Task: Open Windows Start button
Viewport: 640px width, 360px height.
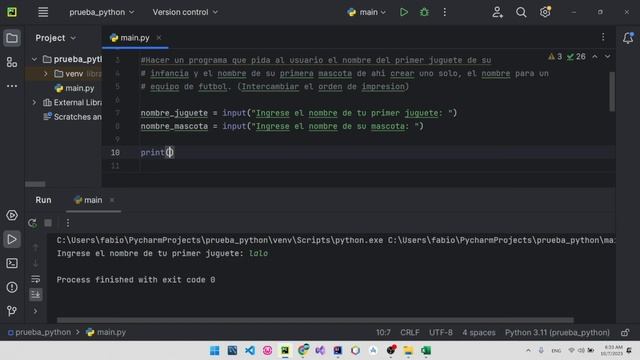Action: pyautogui.click(x=215, y=351)
